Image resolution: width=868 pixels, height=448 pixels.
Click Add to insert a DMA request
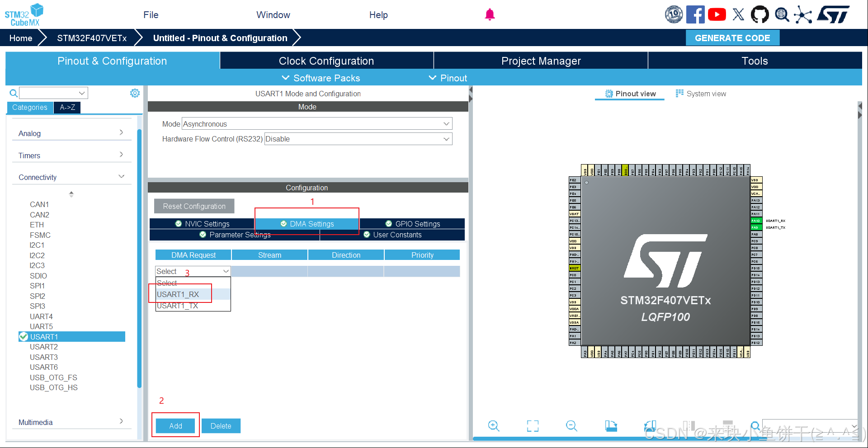pos(175,425)
